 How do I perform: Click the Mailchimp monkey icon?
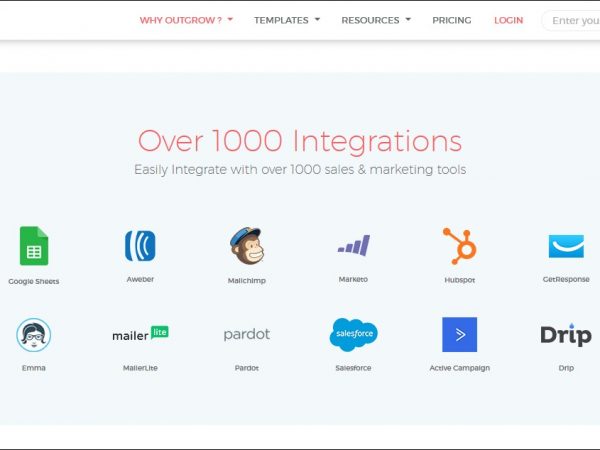[246, 246]
